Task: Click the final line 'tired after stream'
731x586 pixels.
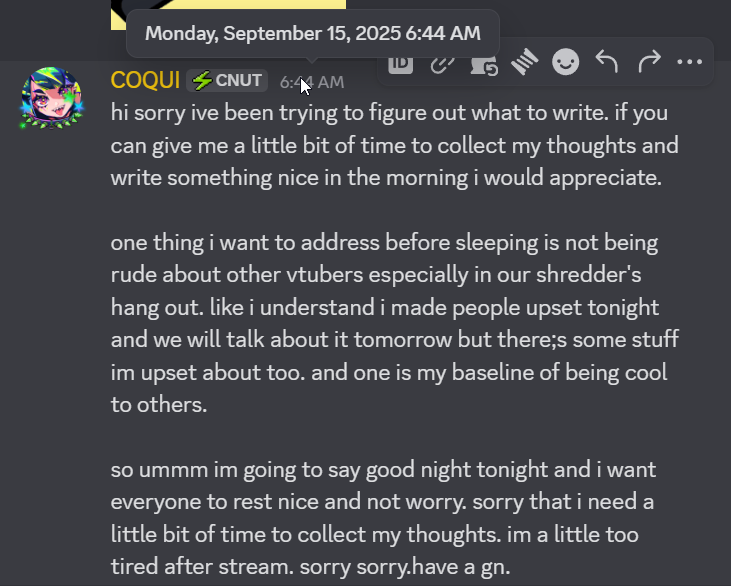Action: 310,567
